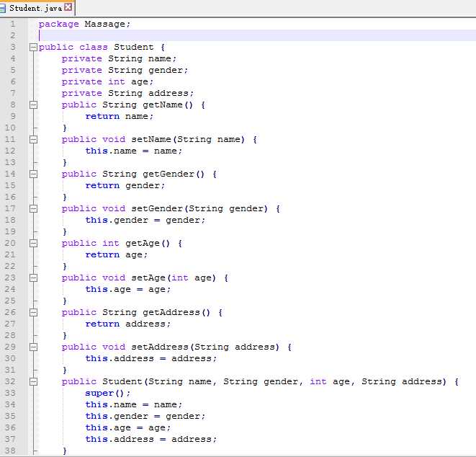Collapse the setName method fold
476x457 pixels.
click(33, 139)
